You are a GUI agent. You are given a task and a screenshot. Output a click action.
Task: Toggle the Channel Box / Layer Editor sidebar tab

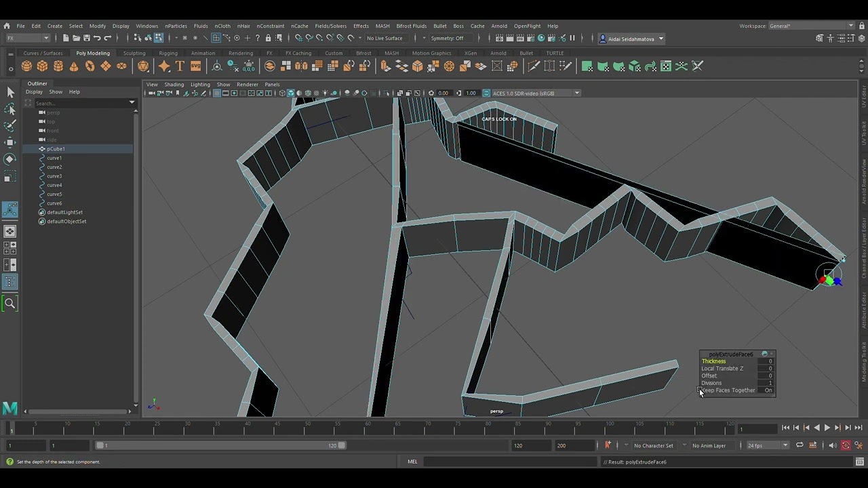pos(863,248)
